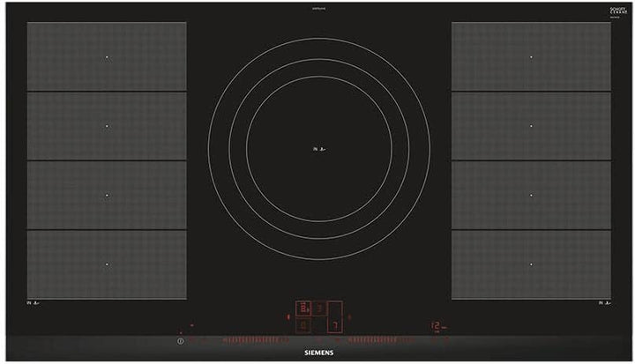Image resolution: width=635 pixels, height=364 pixels.
Task: Select the lower-right zone display showing 7
Action: pyautogui.click(x=335, y=325)
